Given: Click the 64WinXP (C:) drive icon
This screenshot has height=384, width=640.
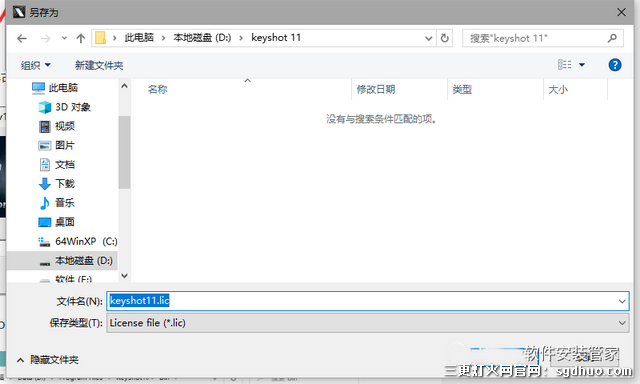Looking at the screenshot, I should coord(44,242).
